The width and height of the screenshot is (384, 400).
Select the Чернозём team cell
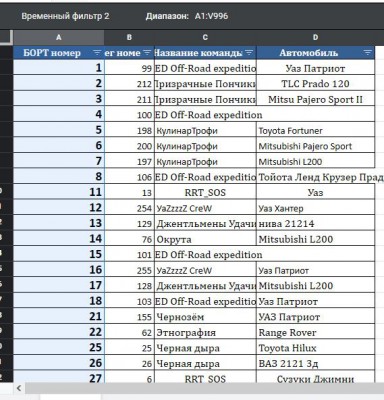pos(205,317)
